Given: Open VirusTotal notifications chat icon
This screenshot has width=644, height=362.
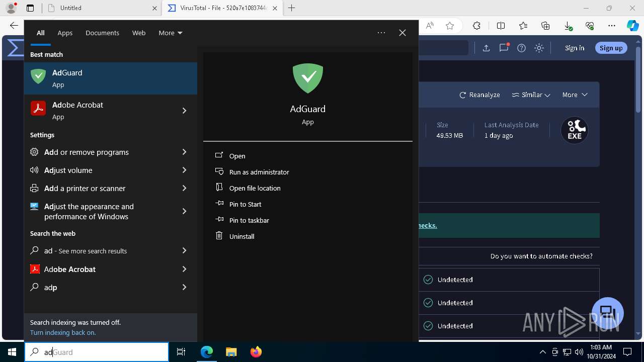Looking at the screenshot, I should coord(504,48).
